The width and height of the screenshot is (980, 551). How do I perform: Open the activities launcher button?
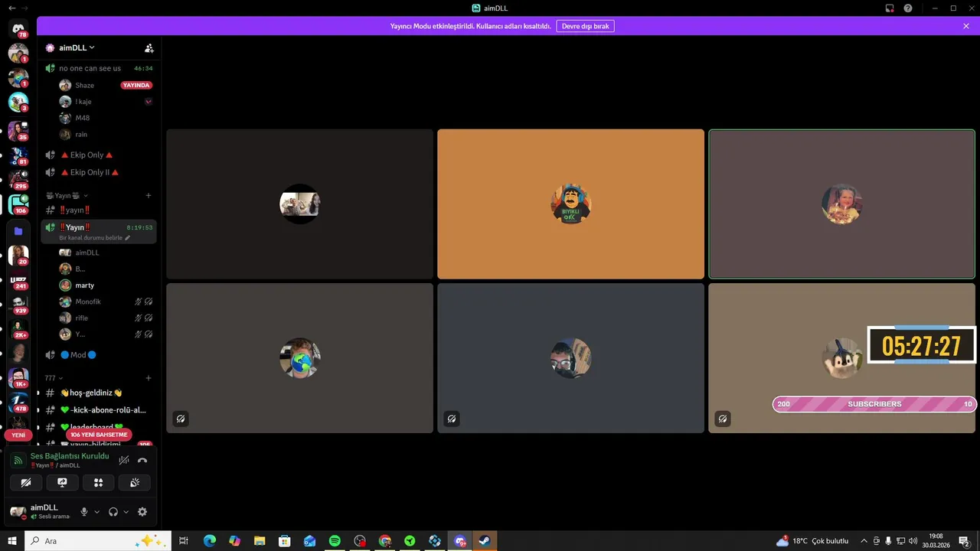[x=98, y=482]
